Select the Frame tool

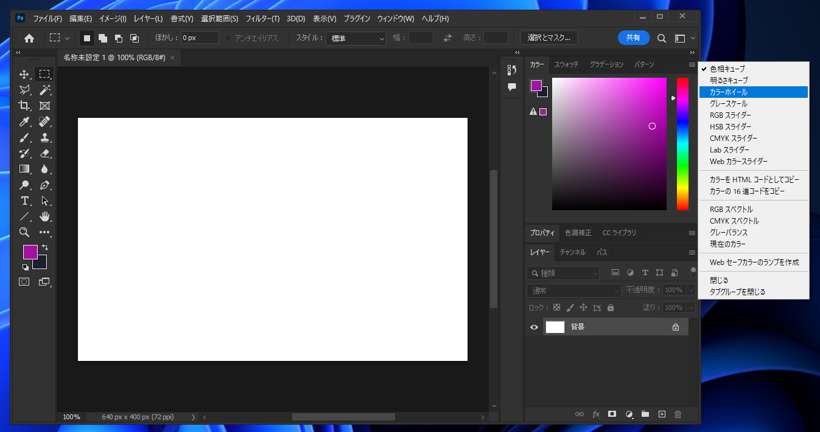click(x=44, y=106)
